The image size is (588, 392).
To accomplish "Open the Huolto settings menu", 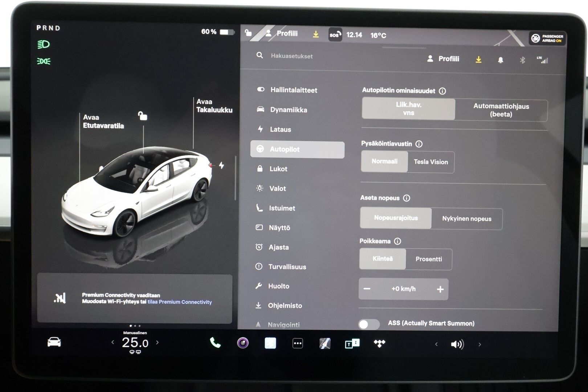I will pyautogui.click(x=273, y=286).
